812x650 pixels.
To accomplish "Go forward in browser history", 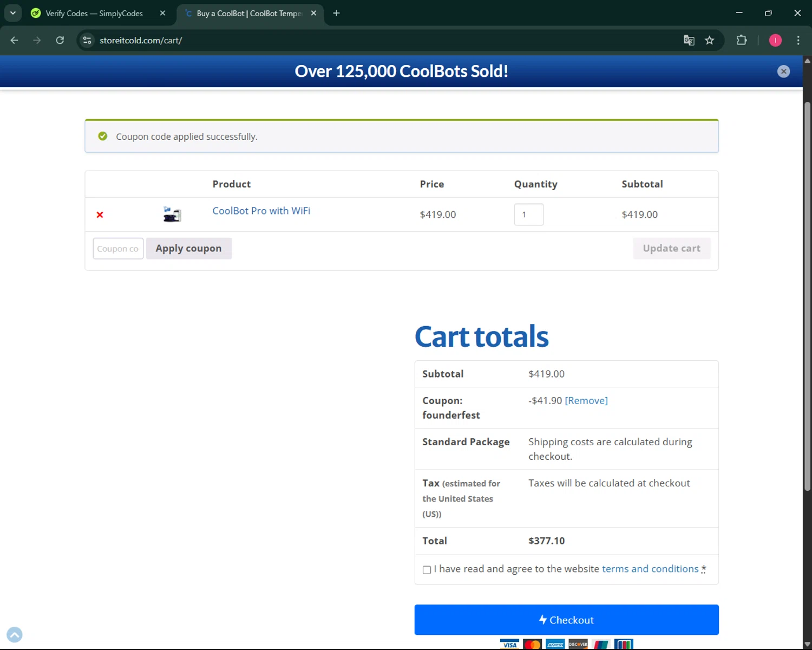I will (37, 40).
